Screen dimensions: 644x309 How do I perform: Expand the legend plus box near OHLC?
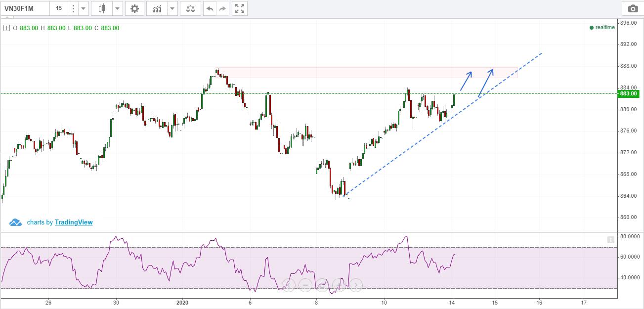coord(6,28)
